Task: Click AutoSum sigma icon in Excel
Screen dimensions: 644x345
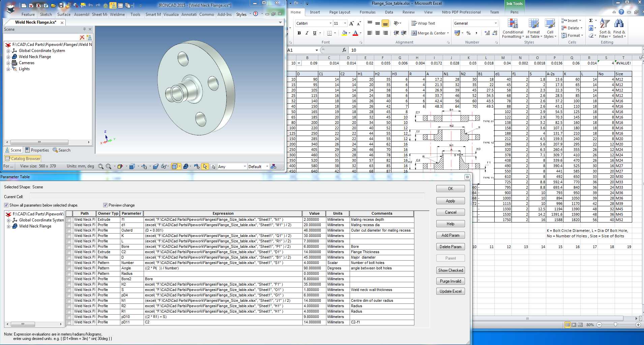Action: click(591, 21)
